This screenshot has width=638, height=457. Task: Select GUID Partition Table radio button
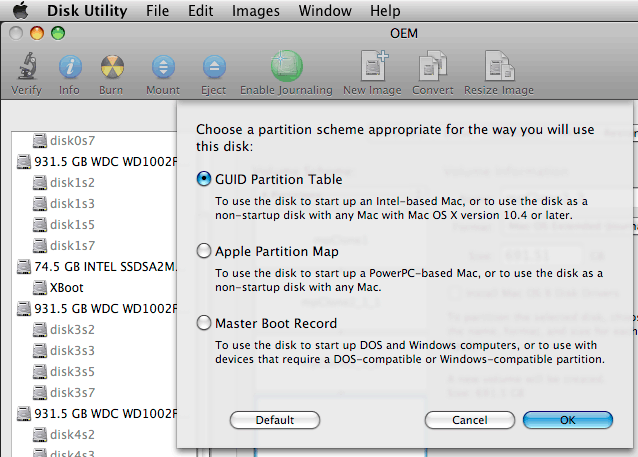[204, 179]
